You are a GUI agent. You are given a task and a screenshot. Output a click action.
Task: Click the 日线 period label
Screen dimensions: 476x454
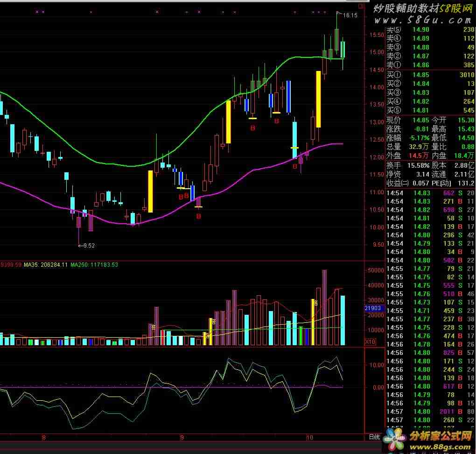(374, 437)
